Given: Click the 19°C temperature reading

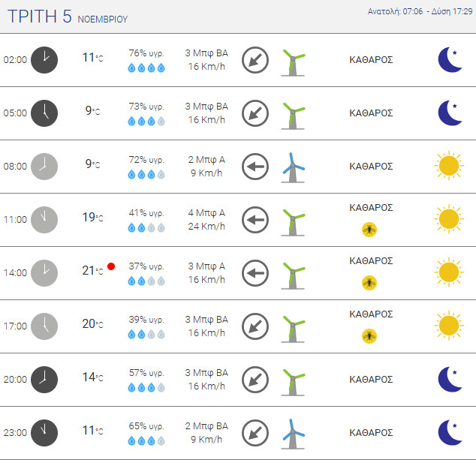Looking at the screenshot, I should click(x=92, y=218).
